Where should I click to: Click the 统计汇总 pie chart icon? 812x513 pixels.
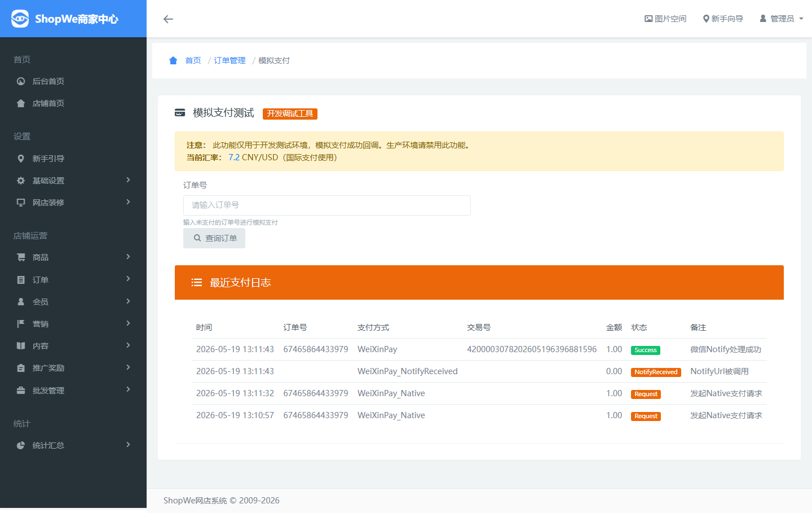coord(21,445)
